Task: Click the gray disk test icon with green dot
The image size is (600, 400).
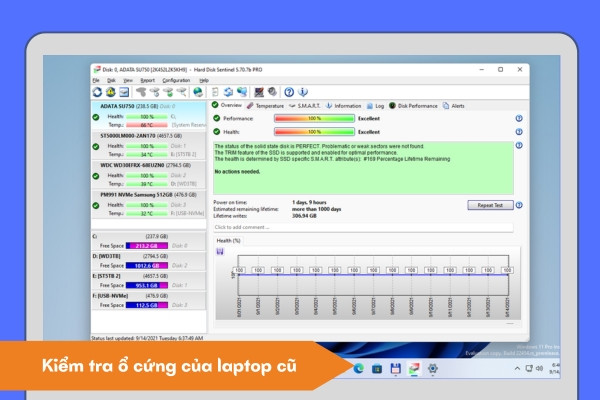Action: click(x=168, y=92)
